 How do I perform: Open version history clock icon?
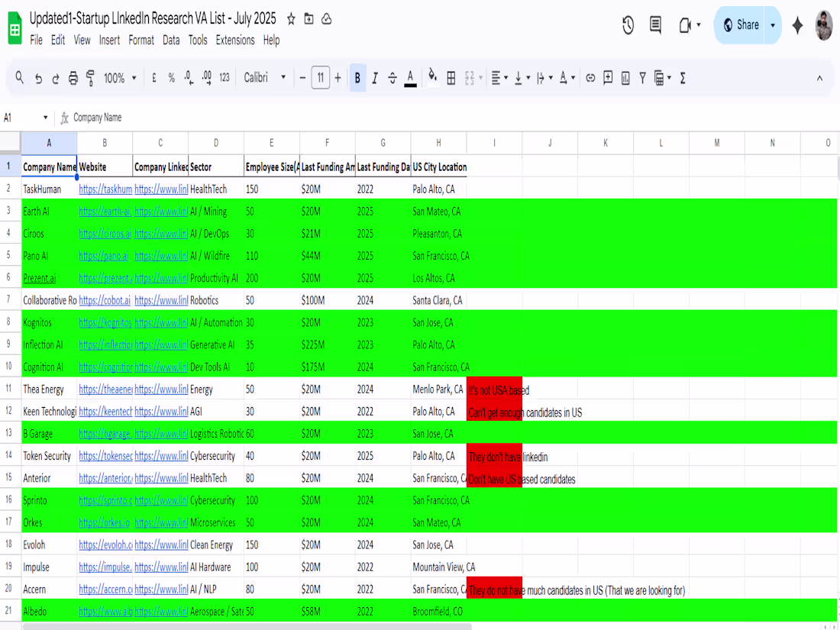(628, 25)
